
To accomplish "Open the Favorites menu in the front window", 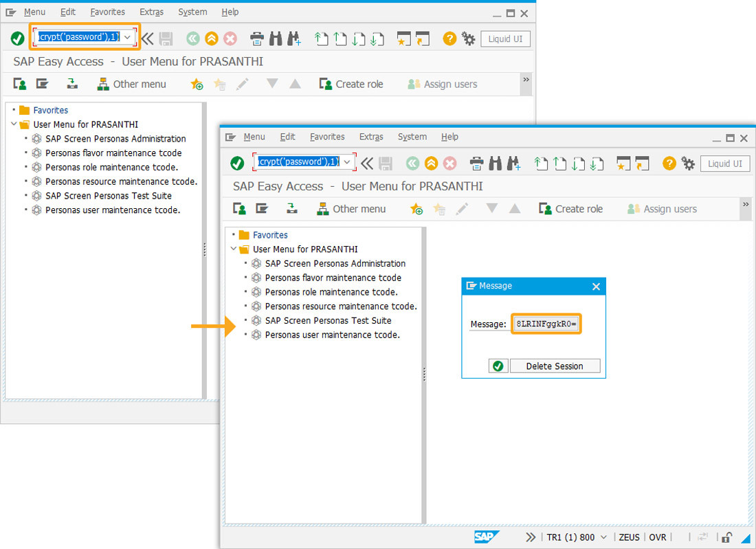I will [x=327, y=137].
